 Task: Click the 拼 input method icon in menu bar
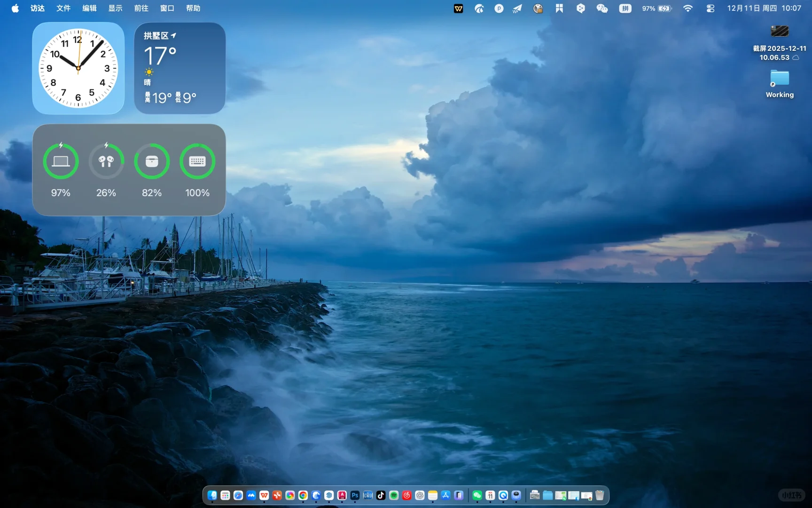tap(625, 8)
